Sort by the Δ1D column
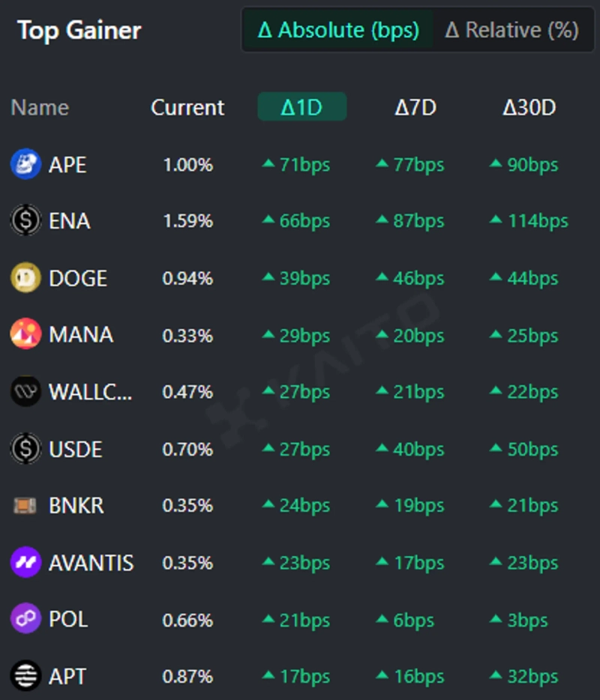The image size is (600, 700). pyautogui.click(x=301, y=107)
